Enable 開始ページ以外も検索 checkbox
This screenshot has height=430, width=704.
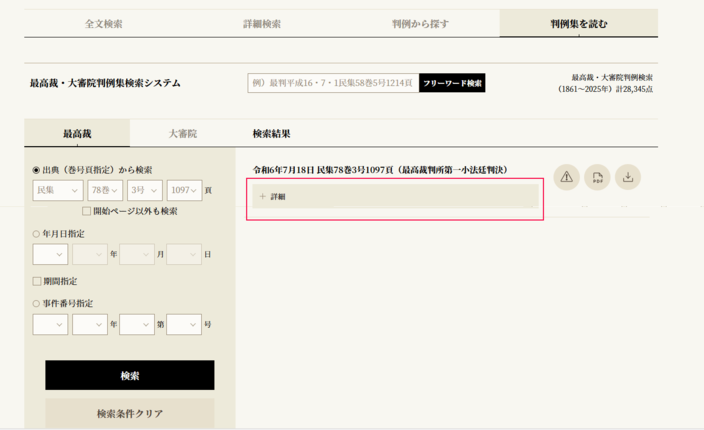87,211
